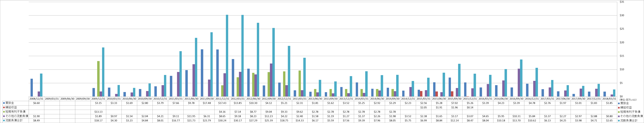The height and width of the screenshot is (123, 644).
Task: Click the その他の流動負債 row label in the table
Action: pos(17,116)
